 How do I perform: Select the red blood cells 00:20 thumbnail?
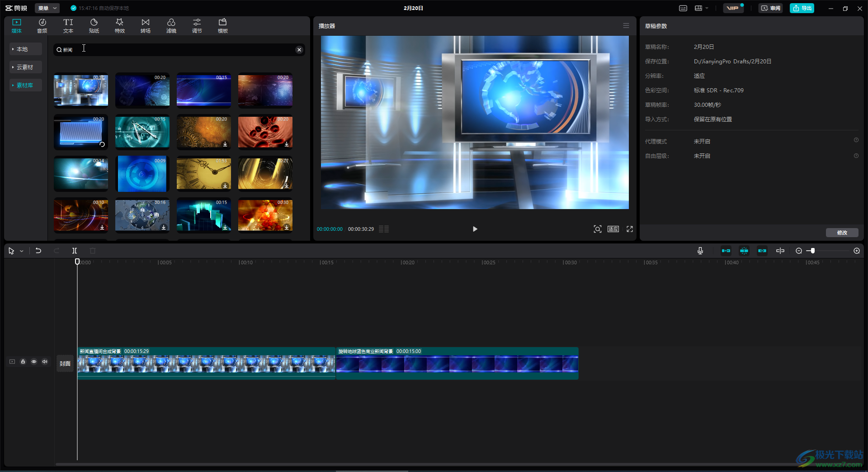click(265, 132)
